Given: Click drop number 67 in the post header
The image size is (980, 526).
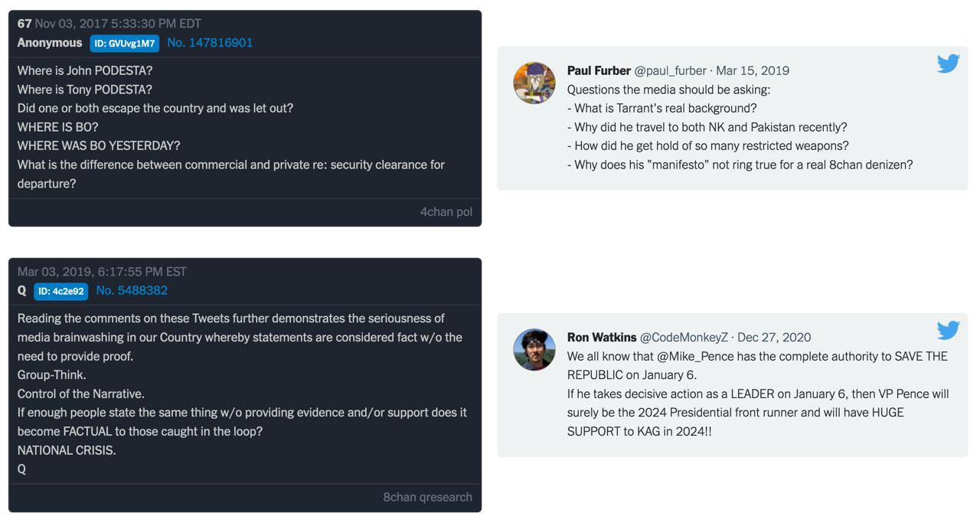Looking at the screenshot, I should [24, 24].
